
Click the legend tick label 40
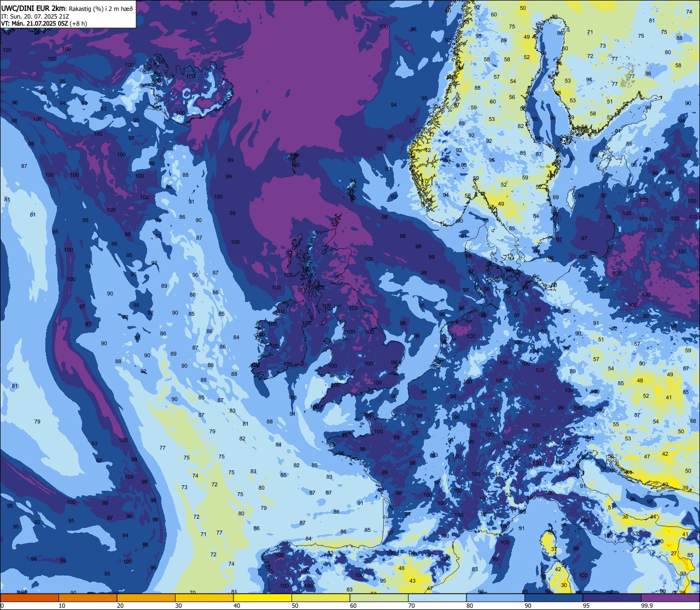click(x=237, y=606)
